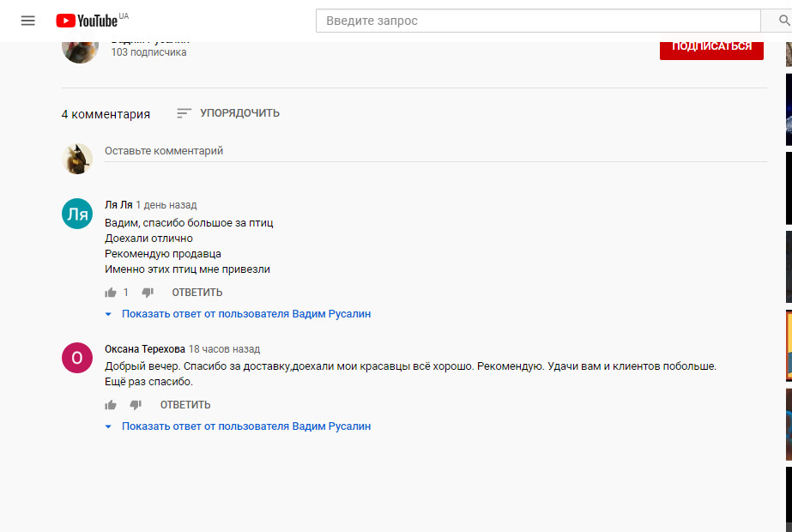792x532 pixels.
Task: Click the Ля Ля teal avatar
Action: point(77,214)
